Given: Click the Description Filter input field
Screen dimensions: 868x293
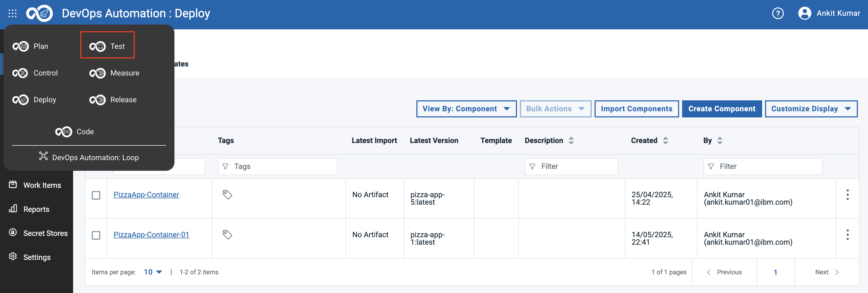Looking at the screenshot, I should 571,166.
